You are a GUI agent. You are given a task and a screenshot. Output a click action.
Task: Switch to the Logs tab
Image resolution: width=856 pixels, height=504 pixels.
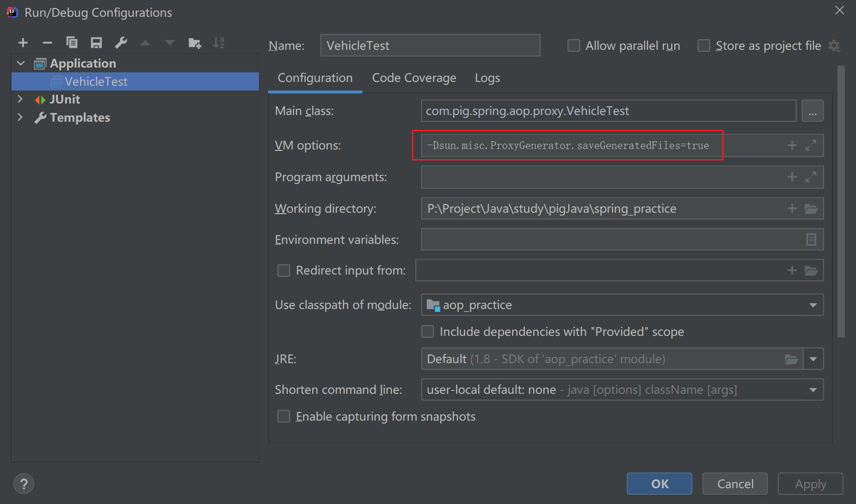pos(487,78)
